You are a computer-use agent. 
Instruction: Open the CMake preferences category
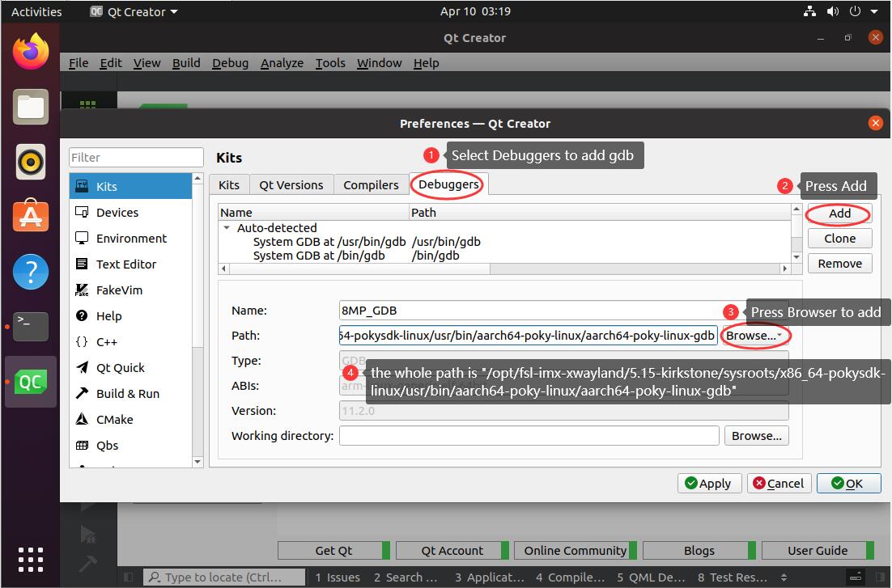pyautogui.click(x=130, y=419)
